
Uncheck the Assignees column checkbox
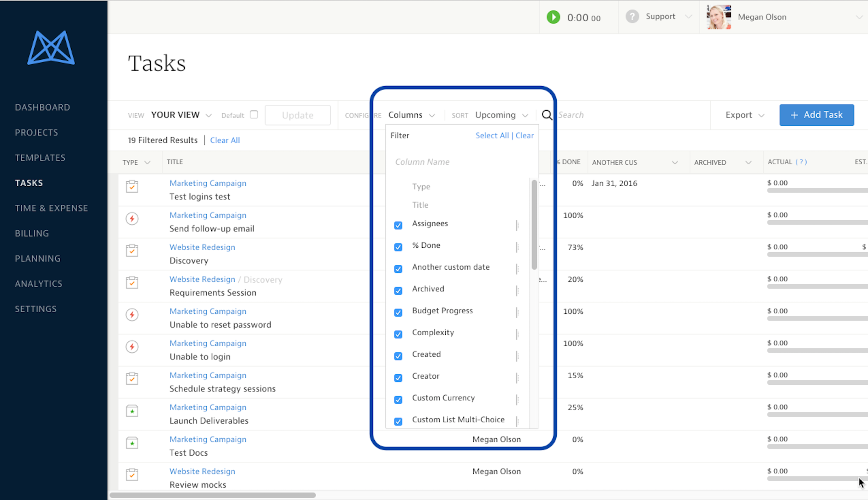(398, 225)
